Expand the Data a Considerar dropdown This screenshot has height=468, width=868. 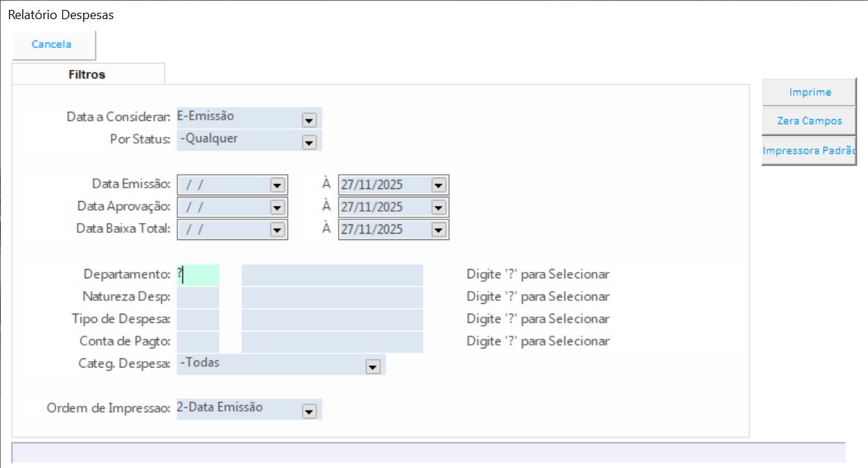(x=308, y=120)
